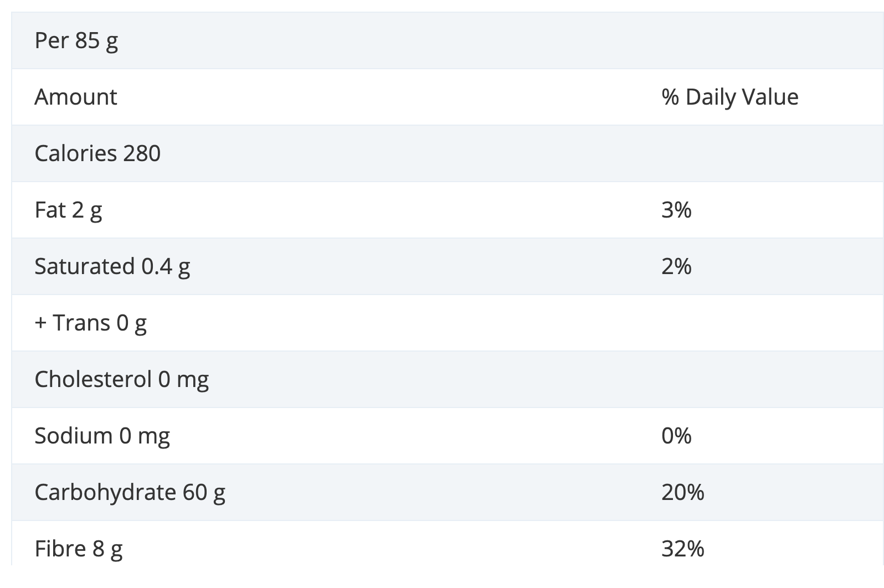
Task: Select the '8 g' fibre amount
Action: [x=107, y=549]
